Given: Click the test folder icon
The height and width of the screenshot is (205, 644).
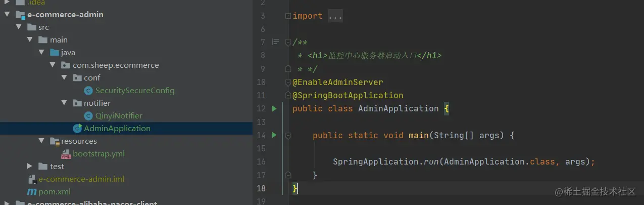Looking at the screenshot, I should point(43,167).
